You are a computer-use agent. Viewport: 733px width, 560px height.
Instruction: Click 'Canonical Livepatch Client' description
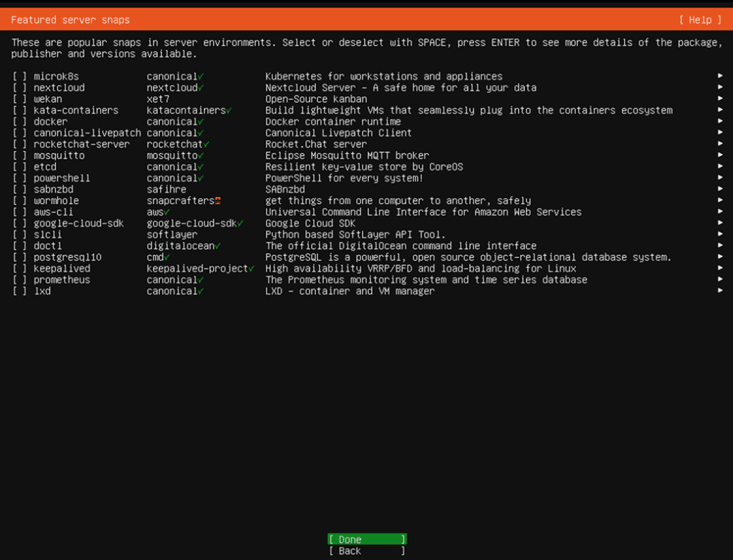339,133
